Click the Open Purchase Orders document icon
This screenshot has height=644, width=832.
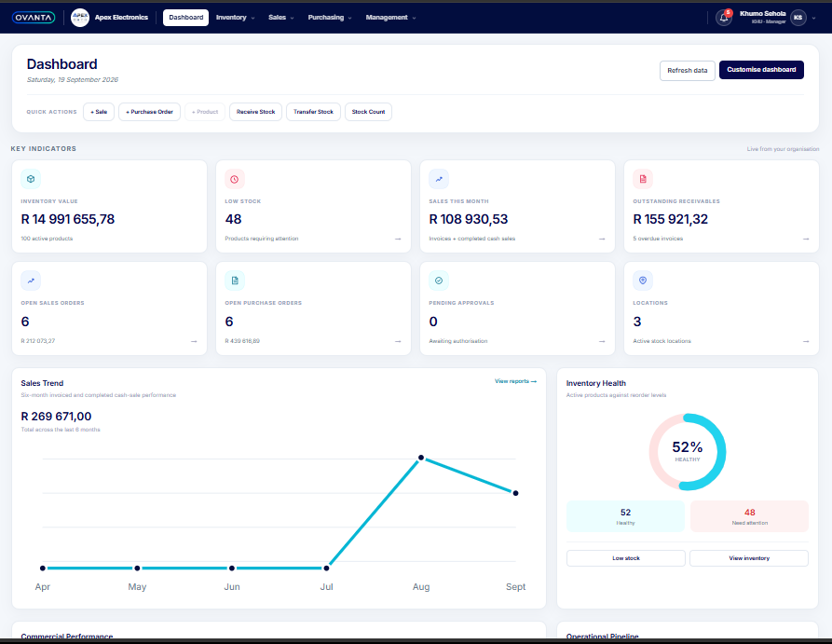pyautogui.click(x=235, y=281)
